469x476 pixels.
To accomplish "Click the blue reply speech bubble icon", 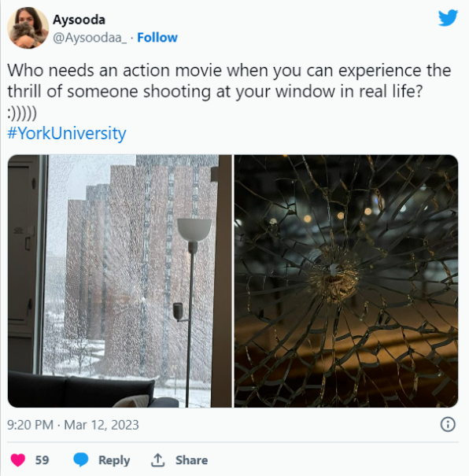I will click(x=81, y=459).
